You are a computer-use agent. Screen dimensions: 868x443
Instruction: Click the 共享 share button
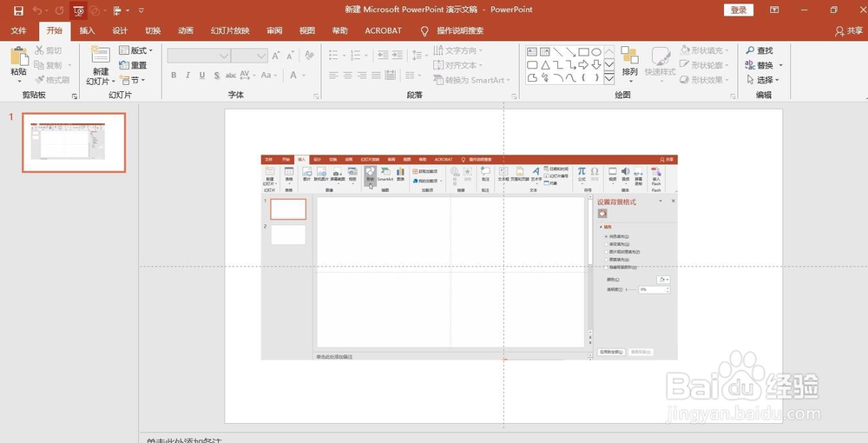pyautogui.click(x=850, y=31)
